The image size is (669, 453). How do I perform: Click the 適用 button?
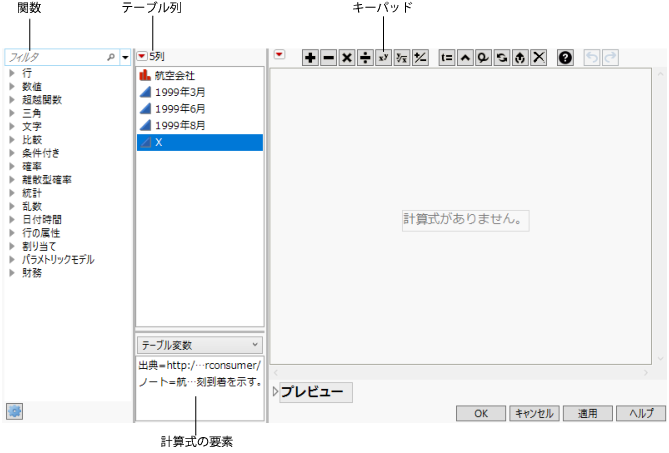[x=588, y=413]
